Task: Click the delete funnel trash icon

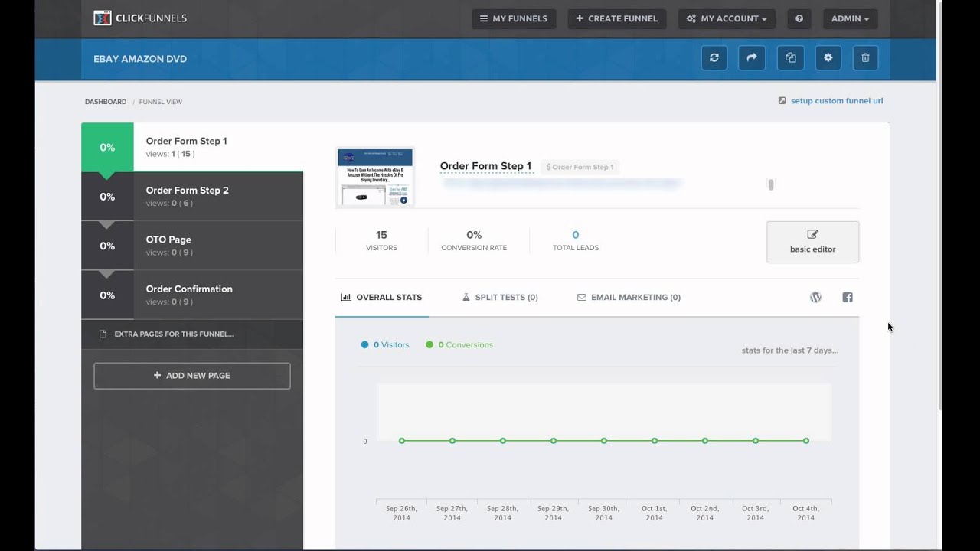Action: coord(865,57)
